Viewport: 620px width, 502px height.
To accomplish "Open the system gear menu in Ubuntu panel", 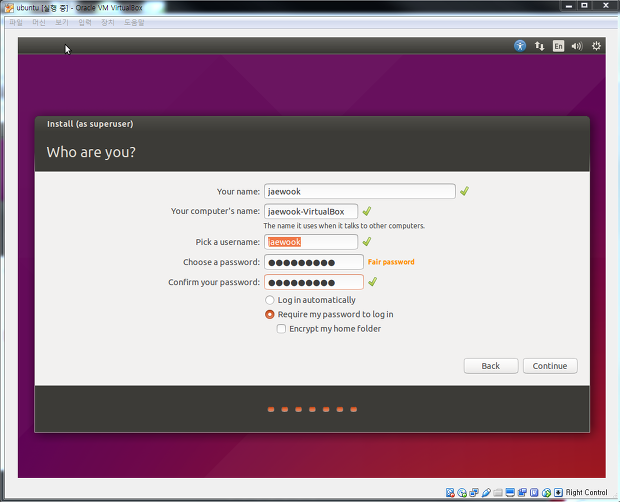I will pyautogui.click(x=596, y=46).
